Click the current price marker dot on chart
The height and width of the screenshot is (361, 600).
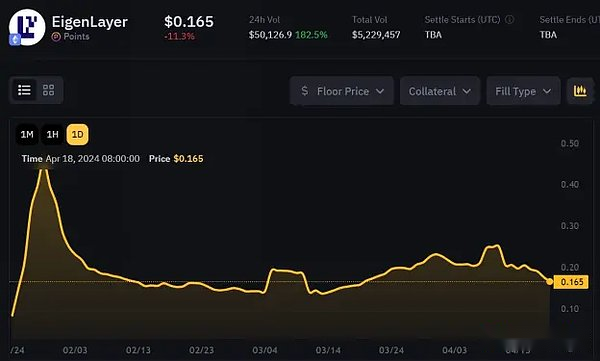[550, 282]
